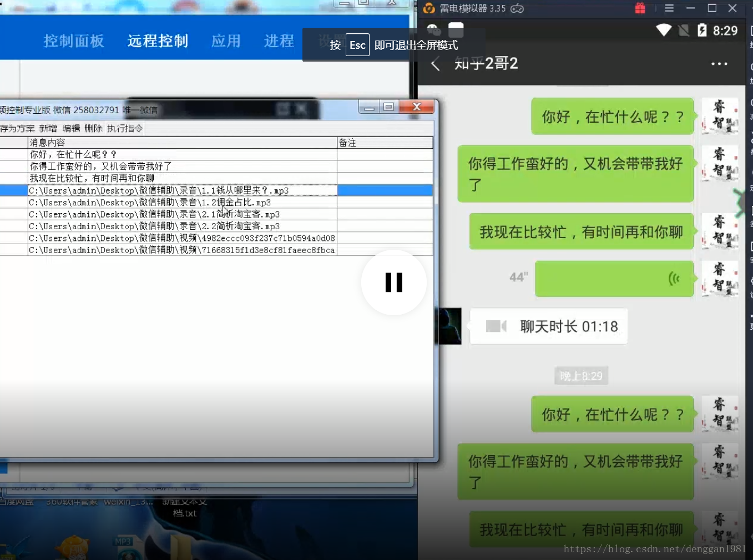
Task: Maximize the message list window
Action: 389,107
